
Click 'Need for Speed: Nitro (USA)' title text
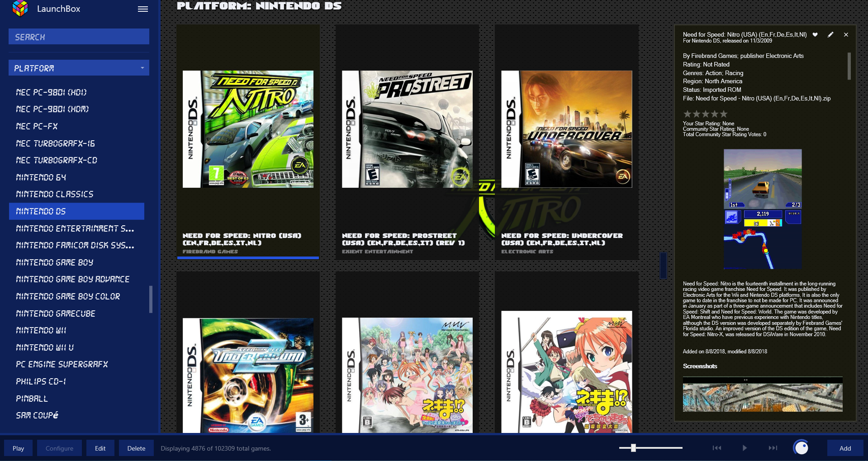click(x=242, y=239)
